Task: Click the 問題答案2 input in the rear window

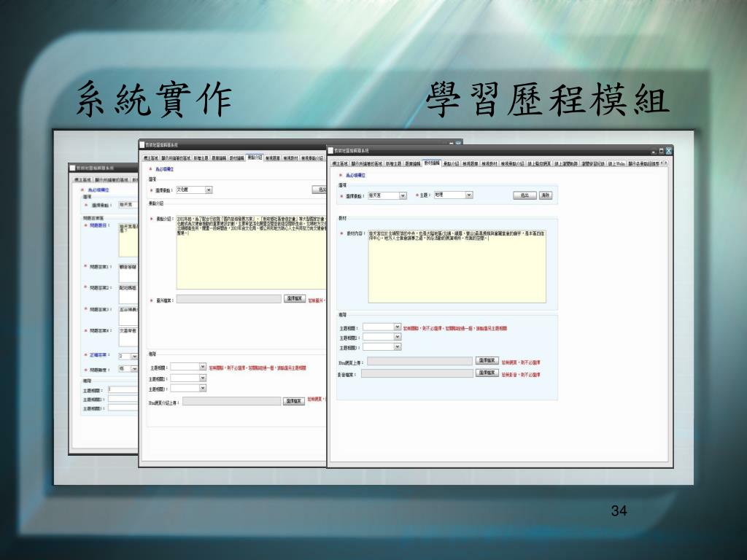Action: [x=128, y=295]
